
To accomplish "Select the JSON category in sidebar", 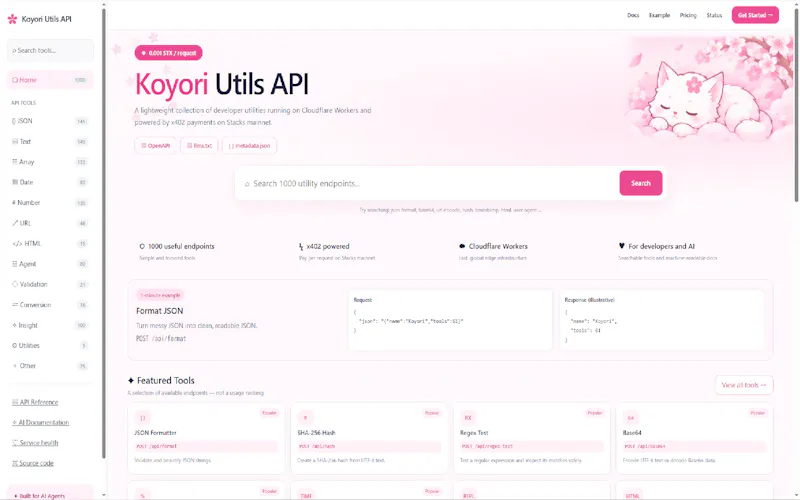I will (x=50, y=121).
